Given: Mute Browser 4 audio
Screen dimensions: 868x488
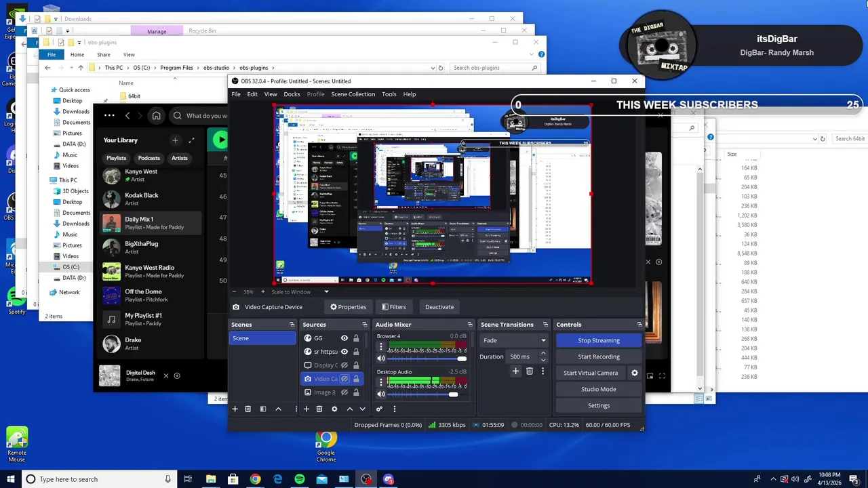Looking at the screenshot, I should tap(381, 359).
